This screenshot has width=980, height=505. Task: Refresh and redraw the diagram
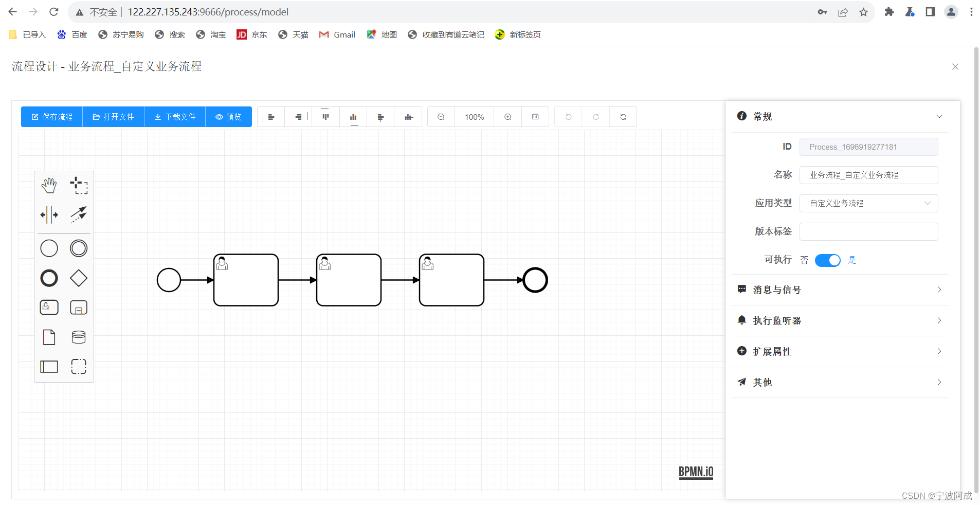[623, 117]
